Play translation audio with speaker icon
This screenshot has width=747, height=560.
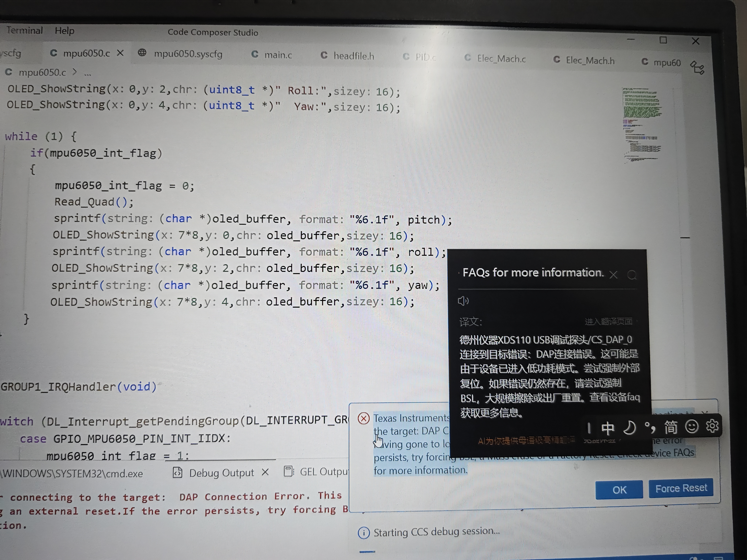[x=463, y=301]
